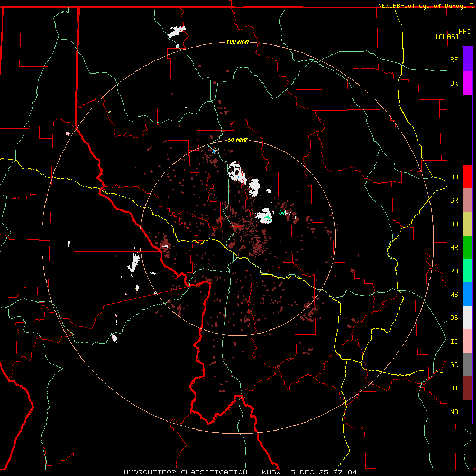Click the GC legend label
This screenshot has width=476, height=476.
point(454,365)
